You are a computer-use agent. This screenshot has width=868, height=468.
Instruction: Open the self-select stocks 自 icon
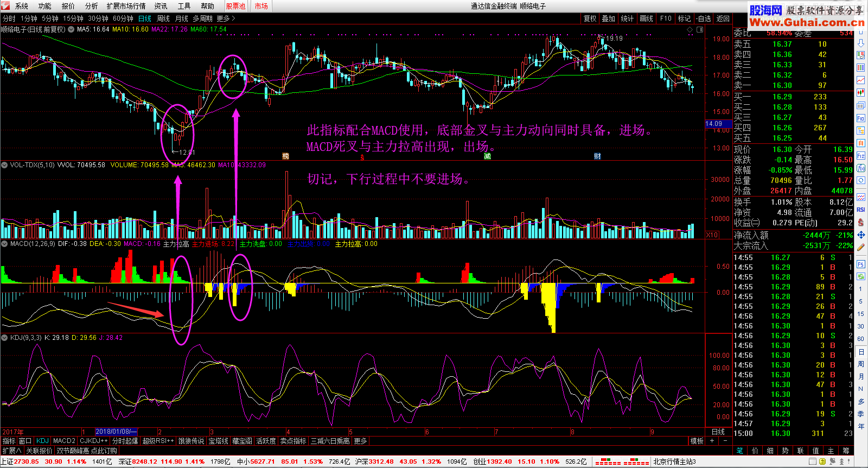pyautogui.click(x=861, y=143)
